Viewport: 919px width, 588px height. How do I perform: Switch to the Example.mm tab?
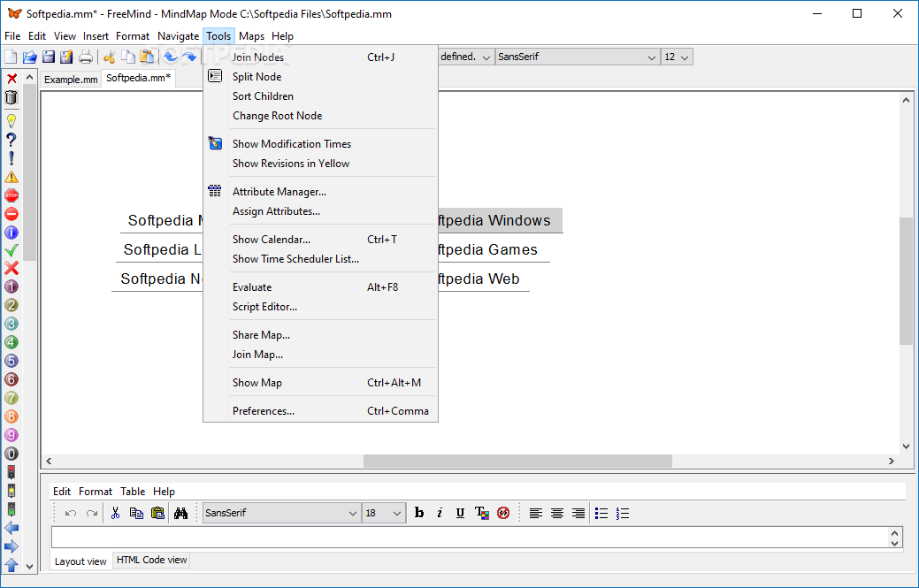pos(71,80)
